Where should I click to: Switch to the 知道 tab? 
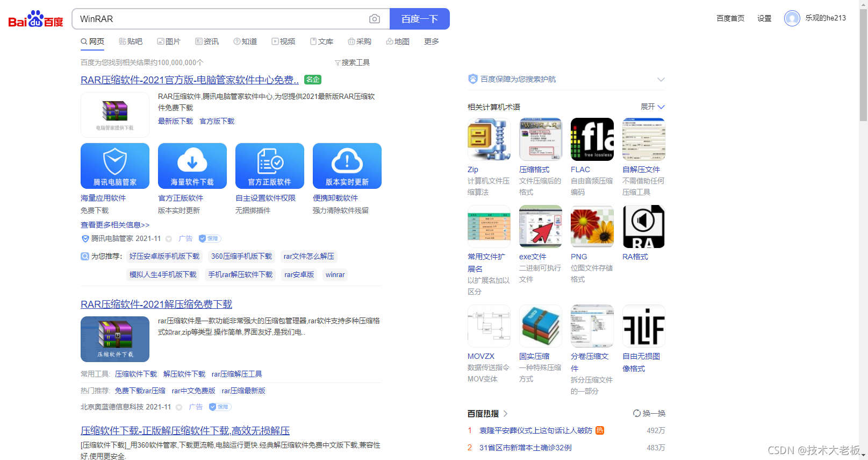pyautogui.click(x=245, y=41)
